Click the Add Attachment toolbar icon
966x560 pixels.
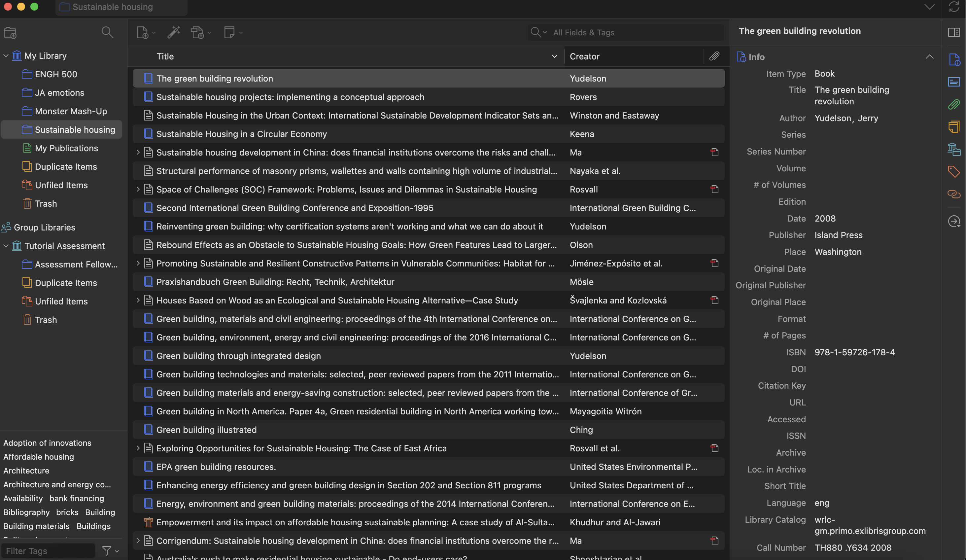point(197,33)
